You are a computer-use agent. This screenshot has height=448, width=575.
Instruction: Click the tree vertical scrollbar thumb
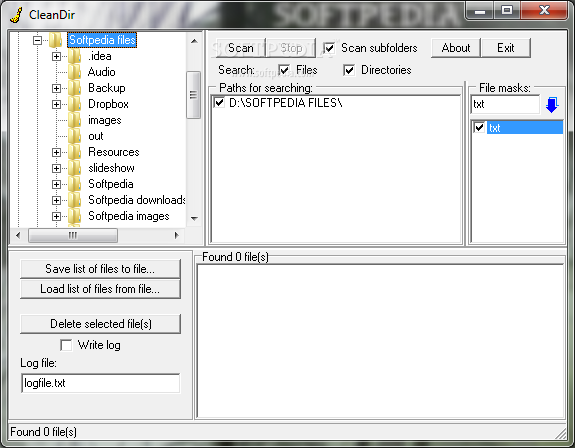point(193,95)
